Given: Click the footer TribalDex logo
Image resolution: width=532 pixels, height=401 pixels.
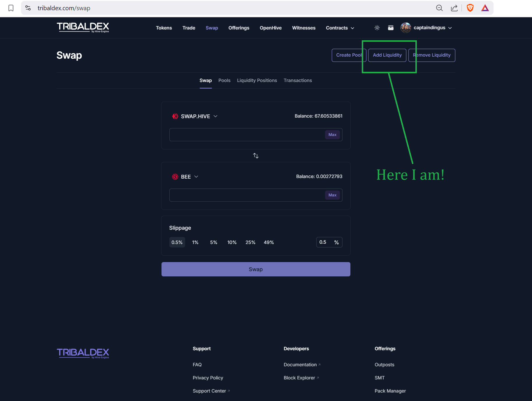Looking at the screenshot, I should (x=83, y=353).
